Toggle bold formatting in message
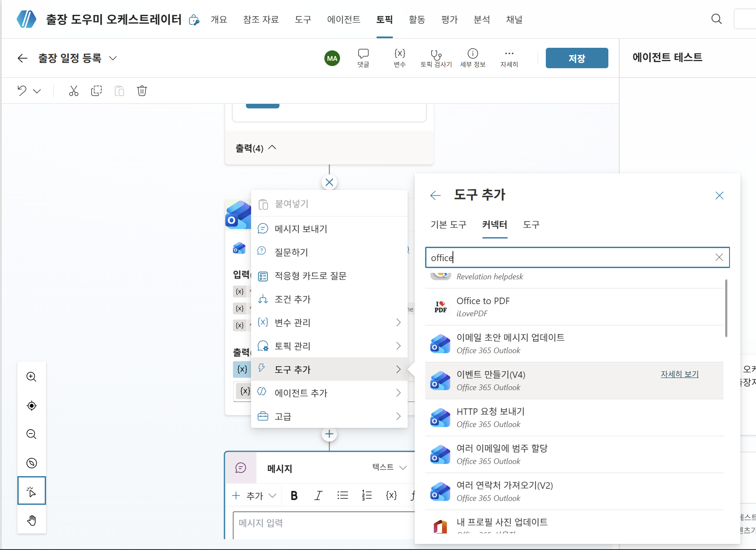Viewport: 756px width, 550px height. (x=294, y=496)
